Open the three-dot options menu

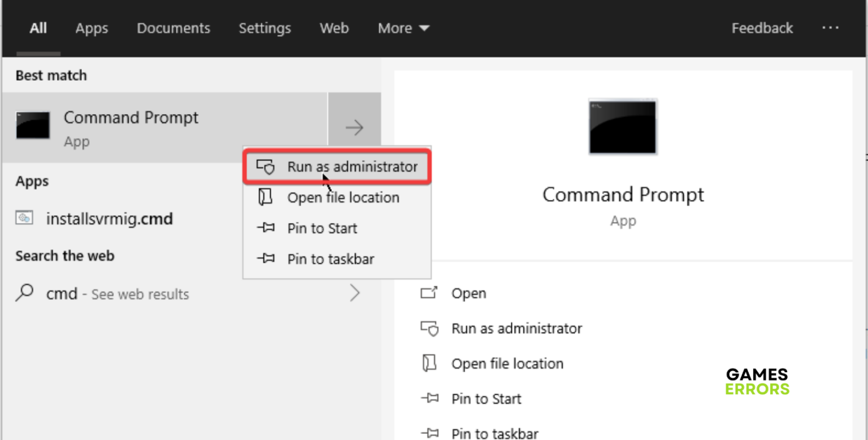click(830, 28)
